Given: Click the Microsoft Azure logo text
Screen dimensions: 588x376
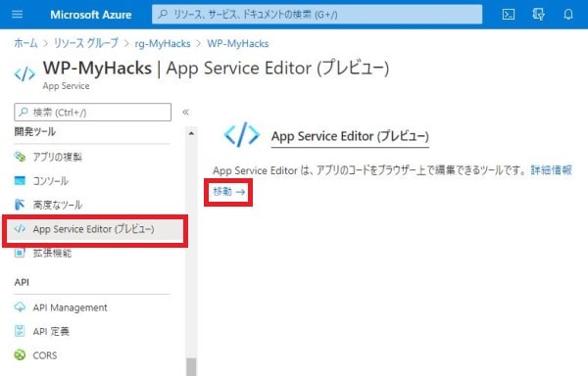Looking at the screenshot, I should (91, 15).
